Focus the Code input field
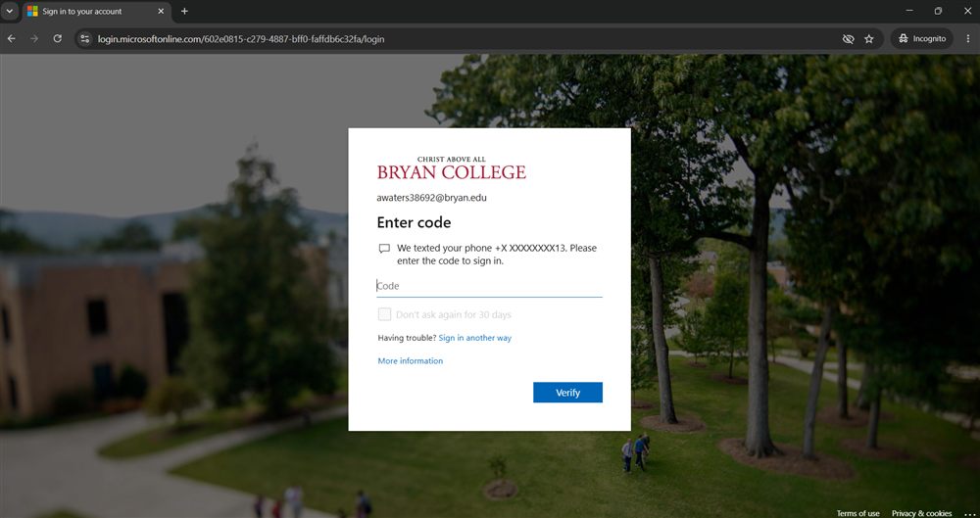Image resolution: width=980 pixels, height=518 pixels. coord(489,286)
